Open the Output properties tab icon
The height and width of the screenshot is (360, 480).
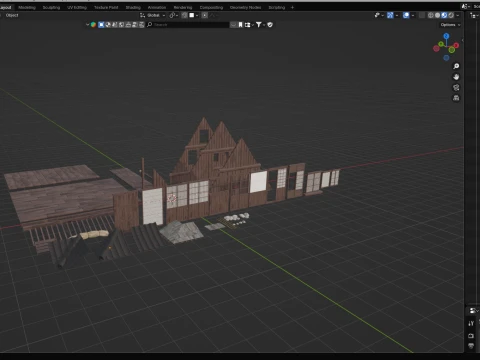(471, 346)
